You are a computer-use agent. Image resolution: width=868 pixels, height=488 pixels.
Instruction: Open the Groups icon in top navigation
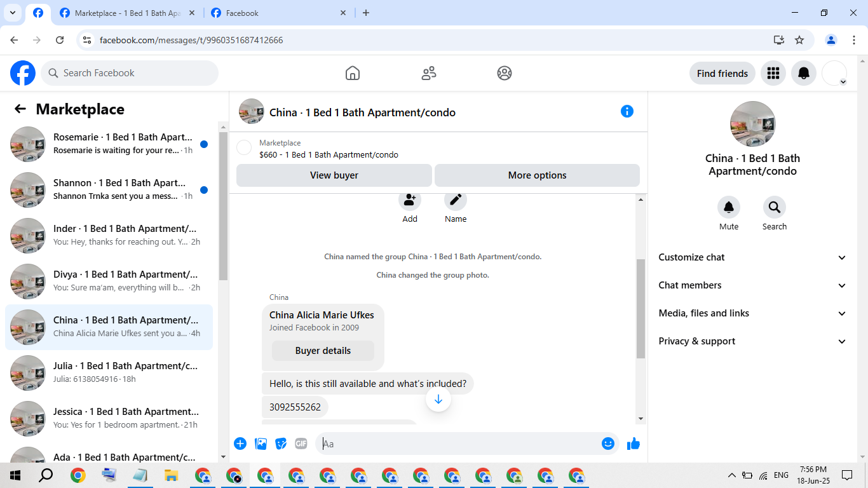[x=505, y=73]
